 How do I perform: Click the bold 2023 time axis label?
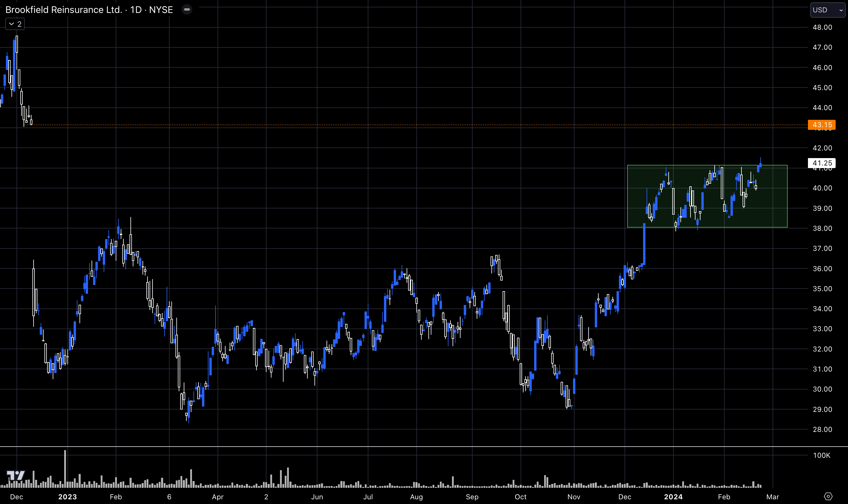[x=68, y=497]
